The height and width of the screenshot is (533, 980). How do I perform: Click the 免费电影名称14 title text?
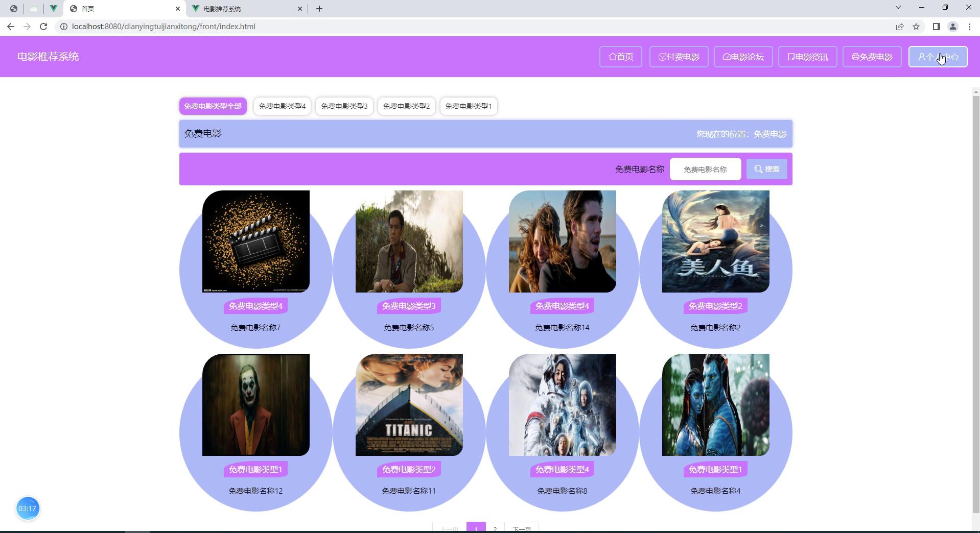point(562,328)
